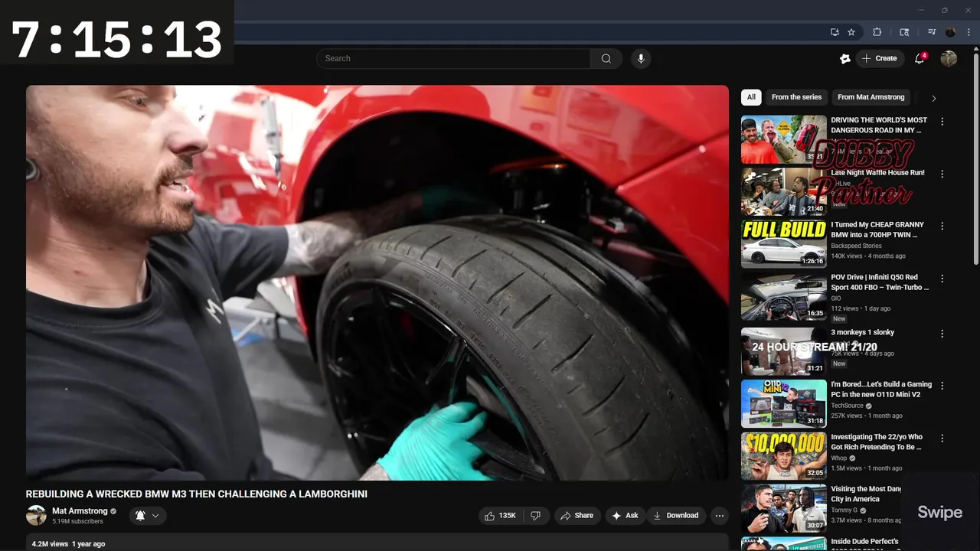Image resolution: width=980 pixels, height=551 pixels.
Task: Open the Mat Armstrong channel avatar
Action: point(36,516)
